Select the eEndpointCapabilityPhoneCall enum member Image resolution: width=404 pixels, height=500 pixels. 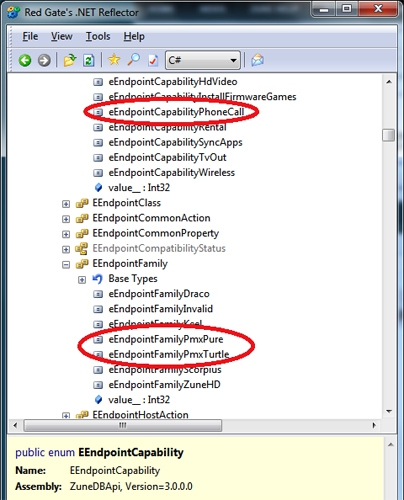176,112
